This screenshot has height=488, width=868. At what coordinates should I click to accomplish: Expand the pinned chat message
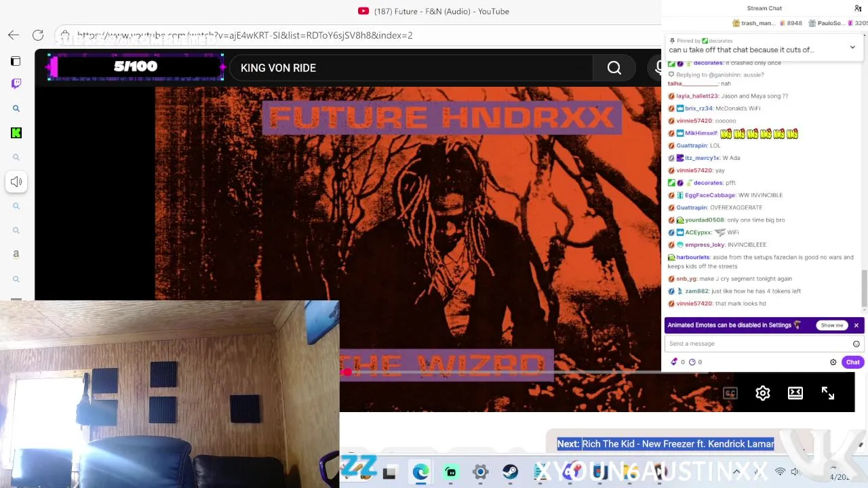point(852,47)
